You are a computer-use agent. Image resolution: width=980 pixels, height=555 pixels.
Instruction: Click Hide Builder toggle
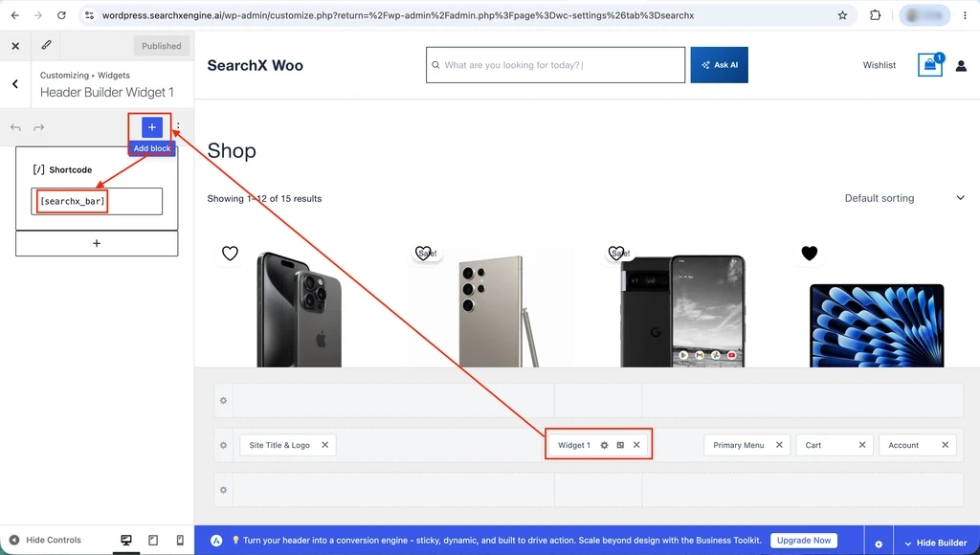[936, 544]
